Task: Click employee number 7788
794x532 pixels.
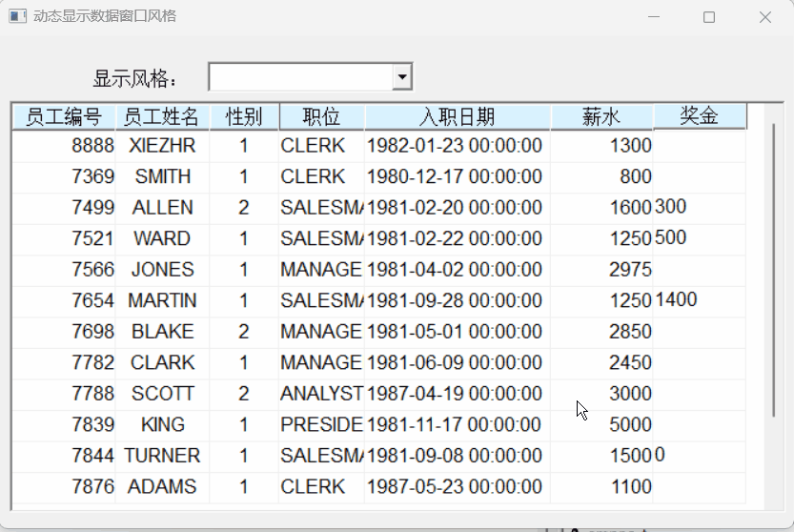Action: (x=92, y=394)
